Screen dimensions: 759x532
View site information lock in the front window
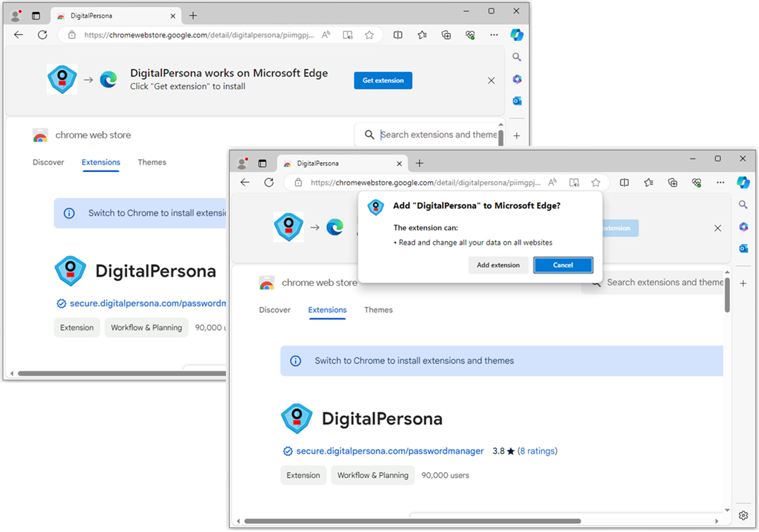pyautogui.click(x=299, y=183)
